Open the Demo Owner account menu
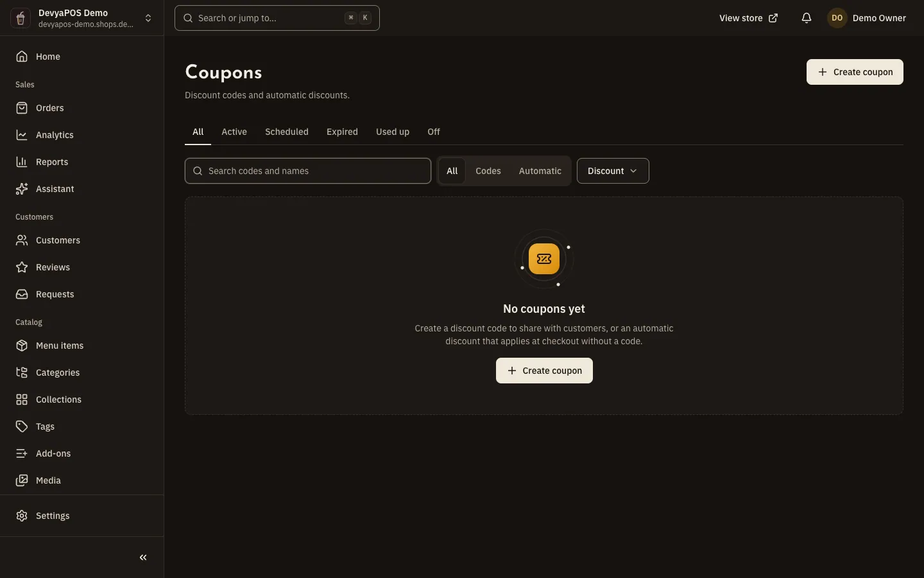924x578 pixels. 867,18
